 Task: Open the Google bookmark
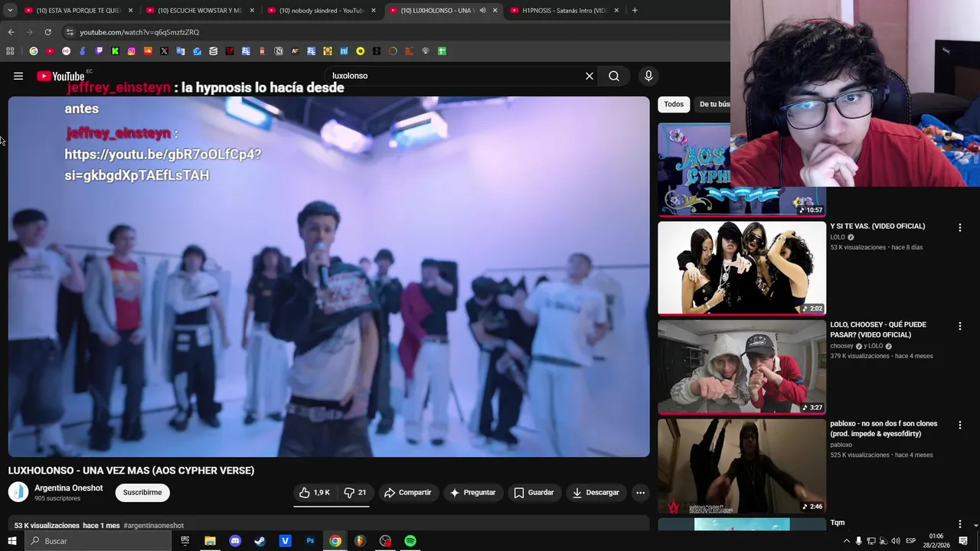34,51
